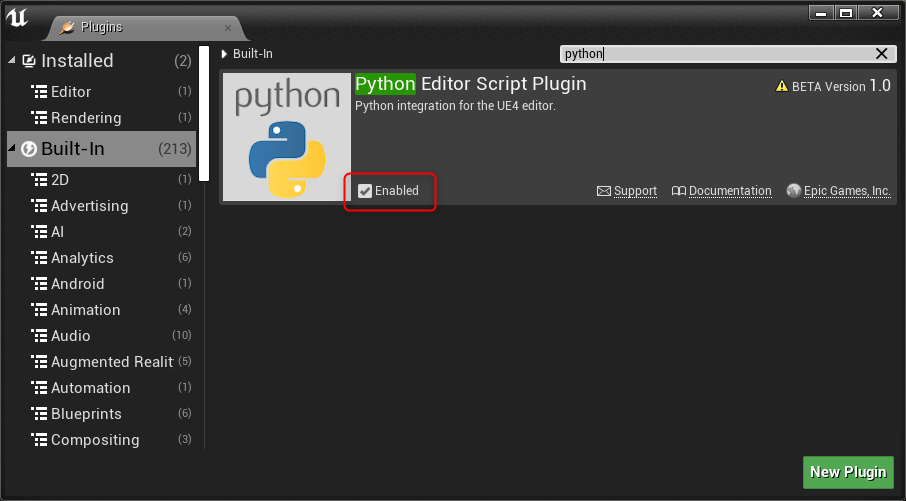This screenshot has height=501, width=906.
Task: Click the list icon beside Editor
Action: 39,91
